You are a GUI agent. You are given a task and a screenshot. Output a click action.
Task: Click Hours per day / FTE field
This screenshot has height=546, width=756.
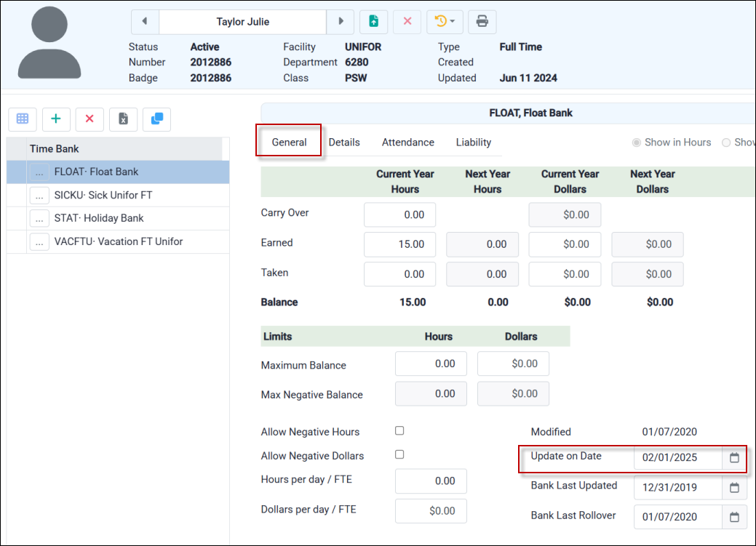[x=431, y=481]
